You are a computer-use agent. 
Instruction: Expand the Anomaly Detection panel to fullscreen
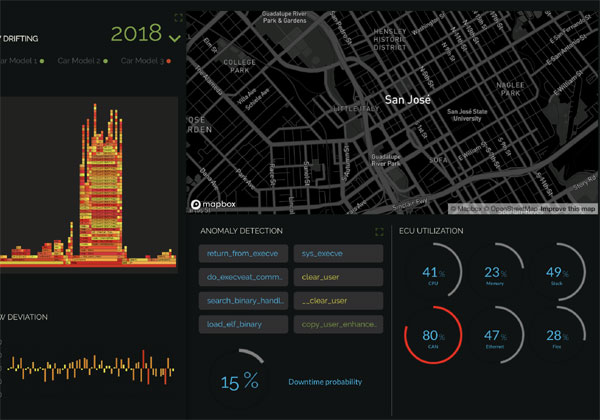tap(379, 231)
